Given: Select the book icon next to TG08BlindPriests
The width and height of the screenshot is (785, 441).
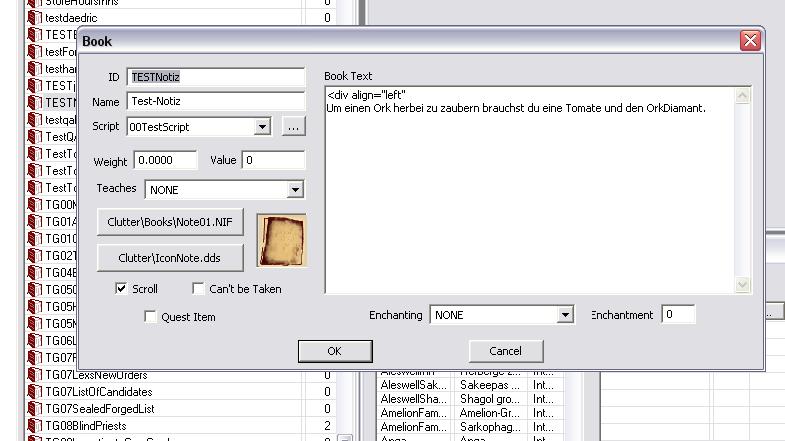Looking at the screenshot, I should point(35,426).
